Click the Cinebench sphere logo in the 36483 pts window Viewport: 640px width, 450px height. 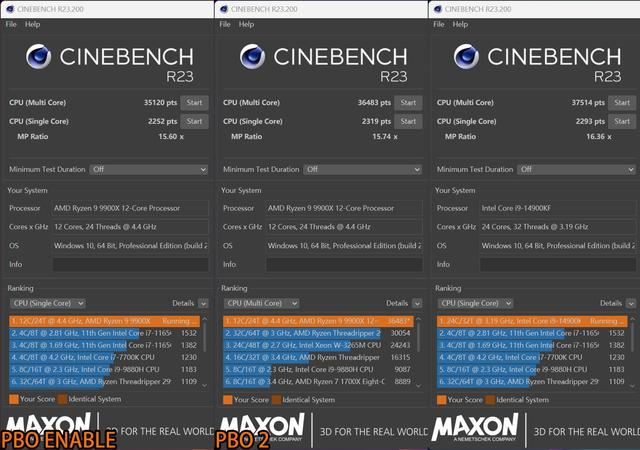[x=254, y=59]
